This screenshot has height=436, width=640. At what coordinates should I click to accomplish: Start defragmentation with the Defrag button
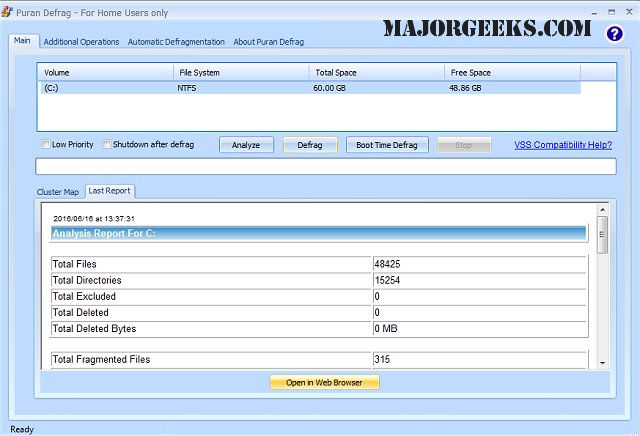(x=310, y=145)
